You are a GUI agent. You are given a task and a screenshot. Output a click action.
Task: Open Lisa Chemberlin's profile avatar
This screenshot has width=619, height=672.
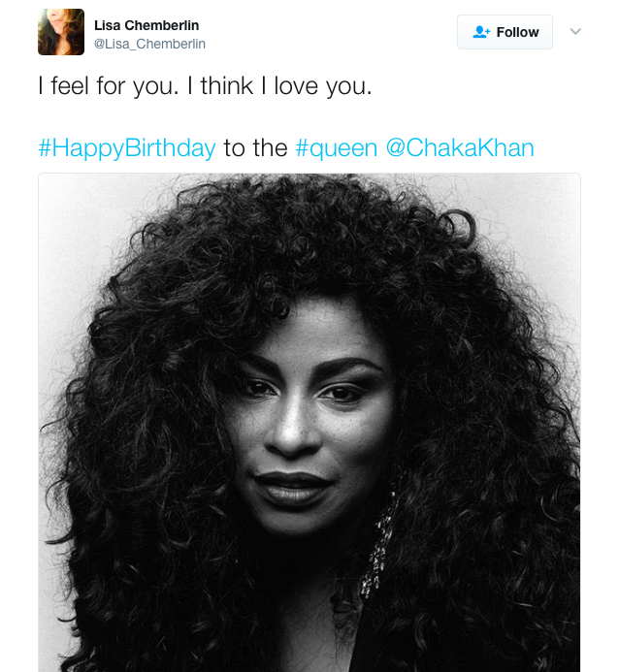[x=61, y=32]
